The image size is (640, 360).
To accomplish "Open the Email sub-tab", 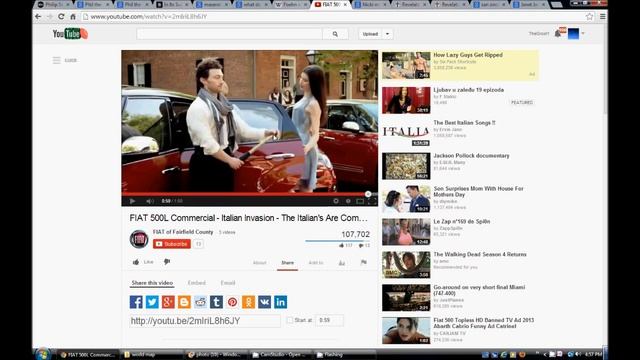I will (228, 283).
